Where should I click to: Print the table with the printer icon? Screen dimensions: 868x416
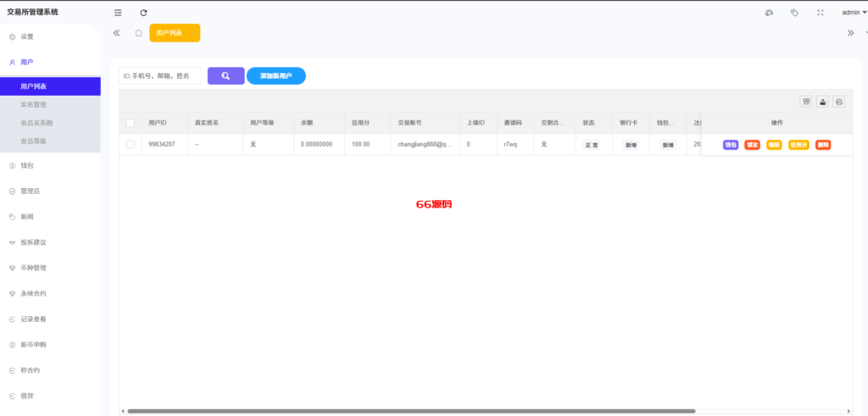coord(839,101)
